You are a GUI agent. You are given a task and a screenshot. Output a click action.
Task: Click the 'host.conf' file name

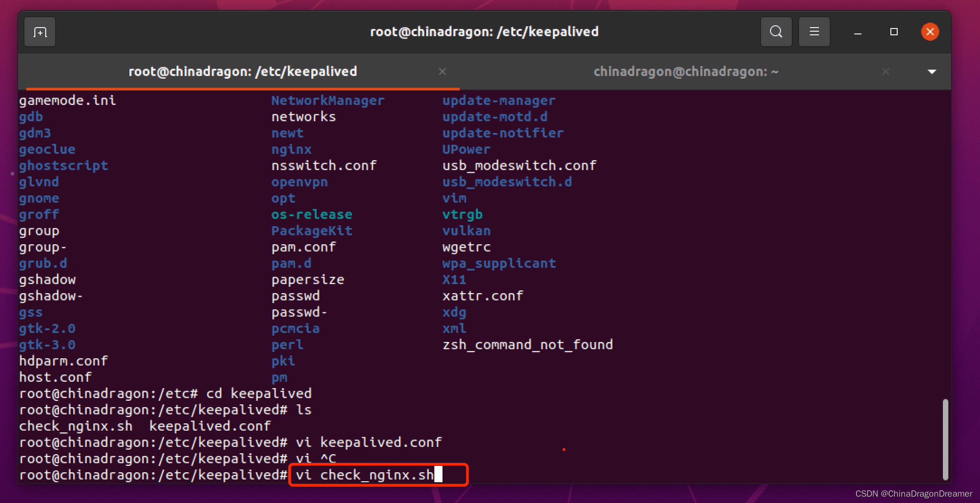[x=55, y=377]
